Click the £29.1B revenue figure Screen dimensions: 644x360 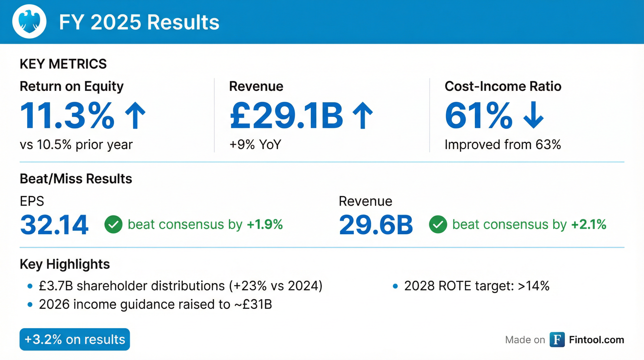coord(286,116)
